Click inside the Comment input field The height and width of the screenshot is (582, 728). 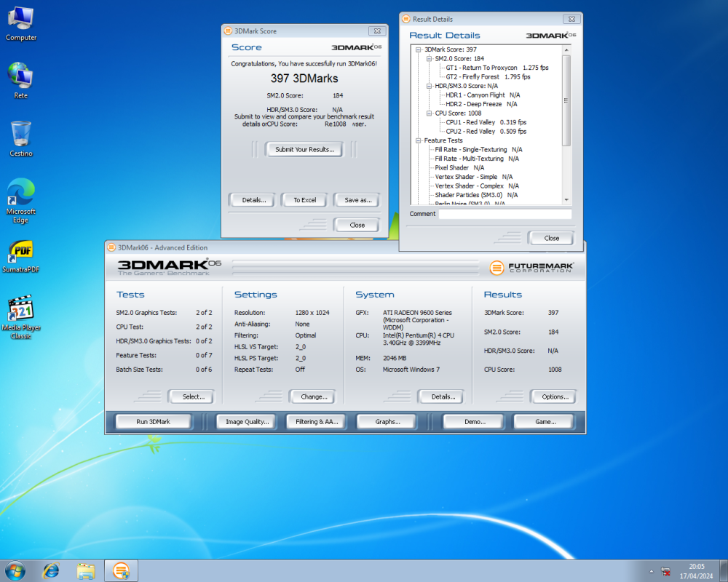click(506, 214)
